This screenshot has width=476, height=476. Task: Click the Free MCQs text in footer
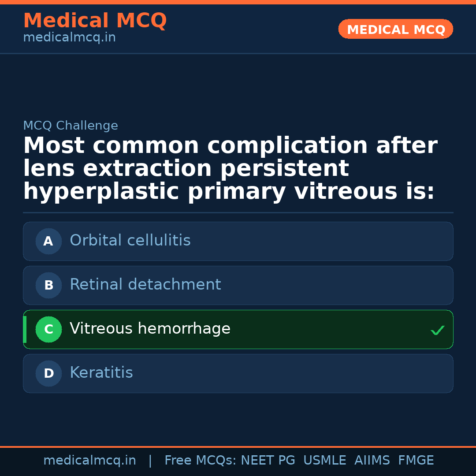click(x=200, y=461)
